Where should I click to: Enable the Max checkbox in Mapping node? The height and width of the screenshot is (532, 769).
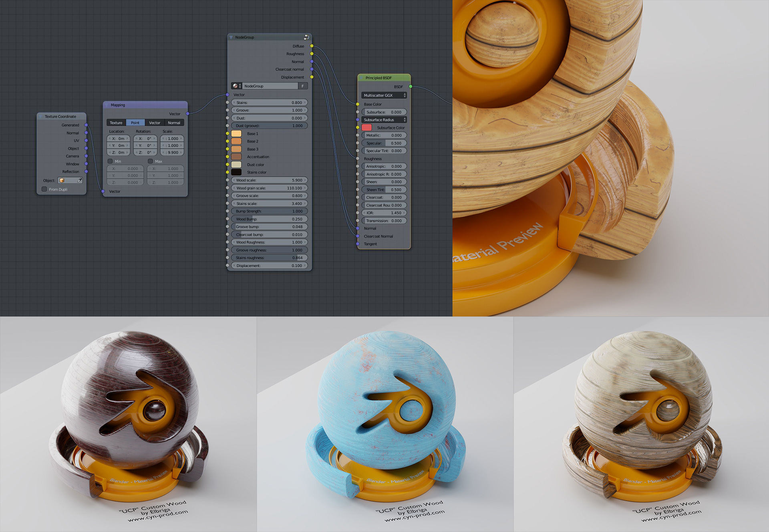(x=151, y=161)
